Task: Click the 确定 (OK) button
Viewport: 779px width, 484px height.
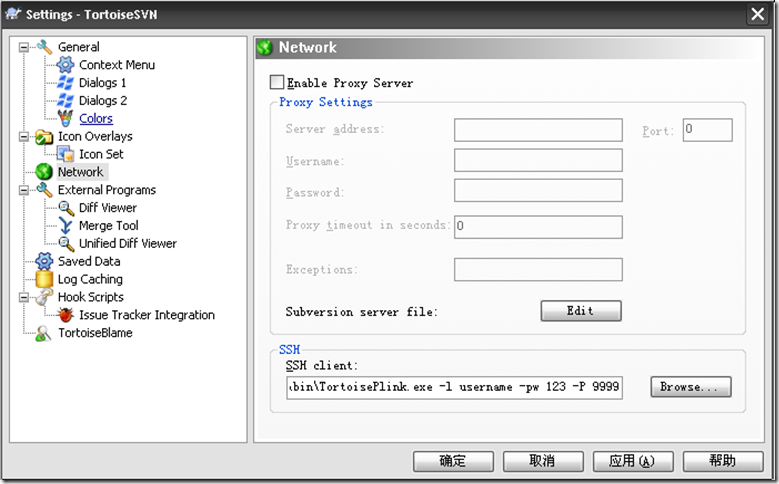Action: (453, 461)
